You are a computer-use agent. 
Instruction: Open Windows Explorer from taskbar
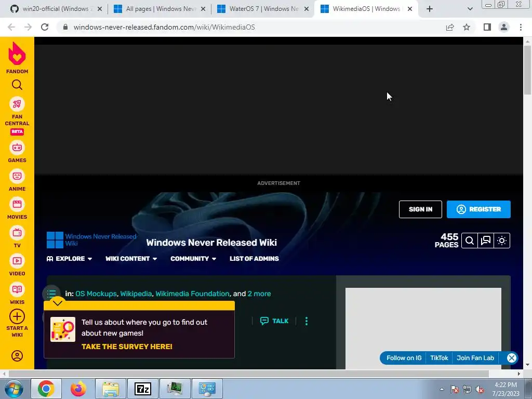click(x=111, y=389)
